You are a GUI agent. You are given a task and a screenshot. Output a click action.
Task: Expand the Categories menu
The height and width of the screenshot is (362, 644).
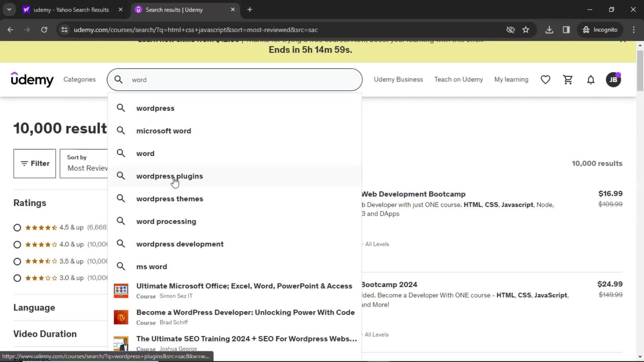pos(79,79)
